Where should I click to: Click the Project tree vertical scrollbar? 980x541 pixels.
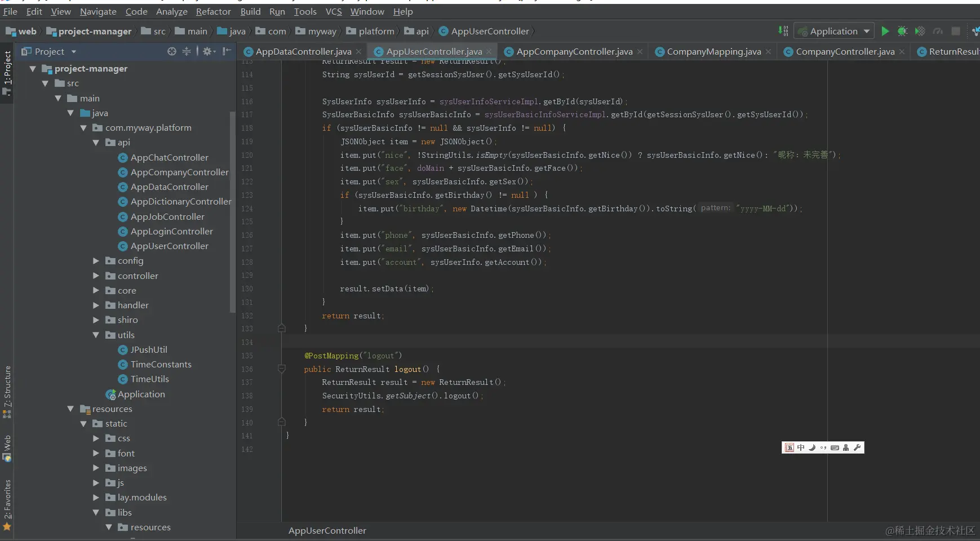(232, 211)
